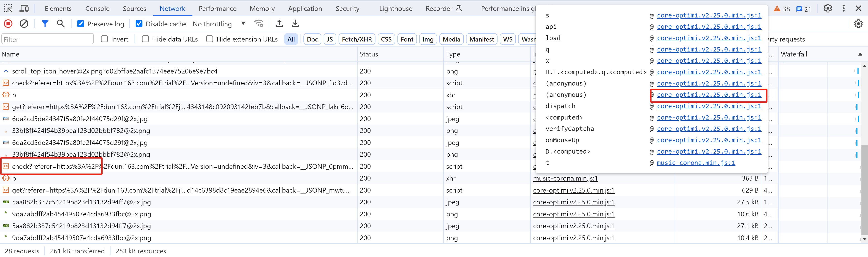This screenshot has height=257, width=868.
Task: Toggle Preserve log checkbox
Action: [x=81, y=24]
